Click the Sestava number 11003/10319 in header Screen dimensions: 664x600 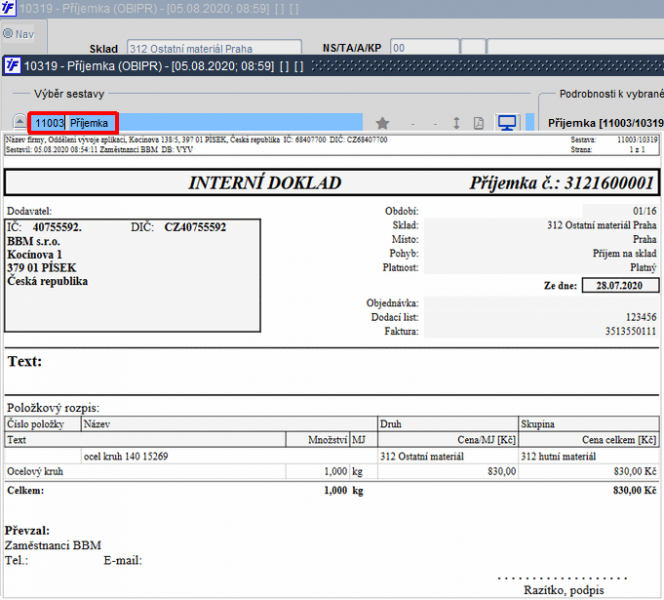[637, 140]
